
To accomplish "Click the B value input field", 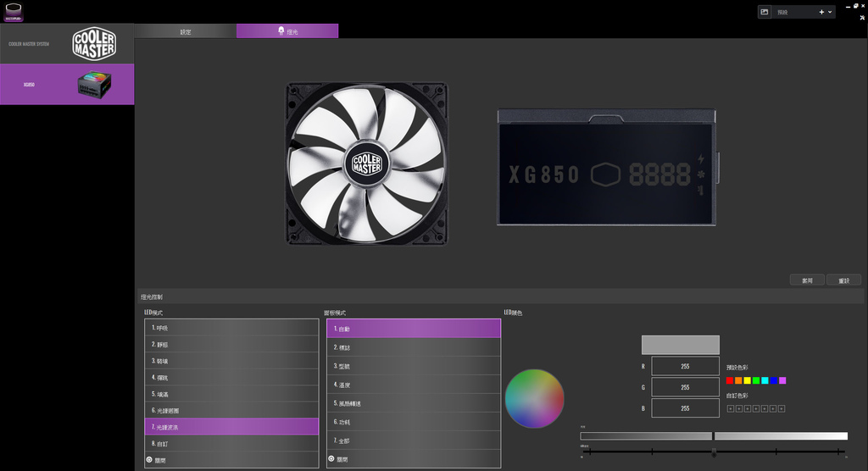I will click(x=685, y=408).
